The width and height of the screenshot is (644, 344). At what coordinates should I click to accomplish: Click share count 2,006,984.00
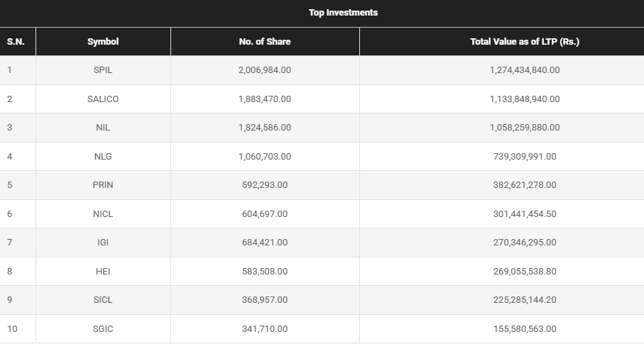[x=265, y=70]
